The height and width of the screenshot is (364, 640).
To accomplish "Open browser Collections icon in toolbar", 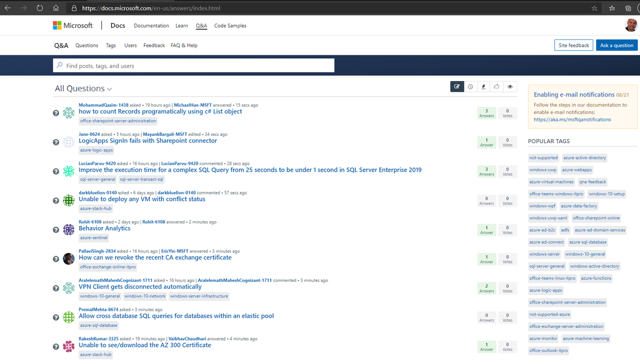I will click(x=628, y=8).
